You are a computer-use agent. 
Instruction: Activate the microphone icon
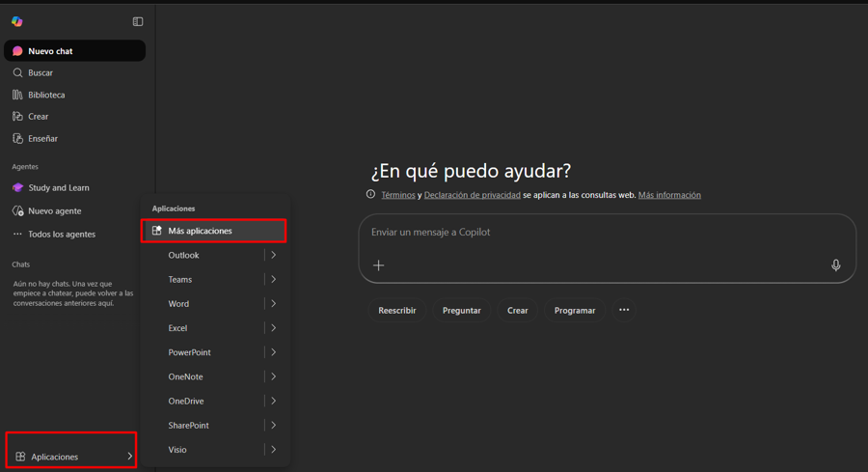836,265
